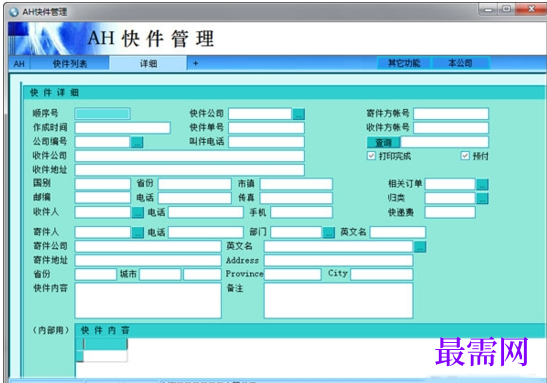
Task: Focus the 传真 field
Action: coord(296,198)
